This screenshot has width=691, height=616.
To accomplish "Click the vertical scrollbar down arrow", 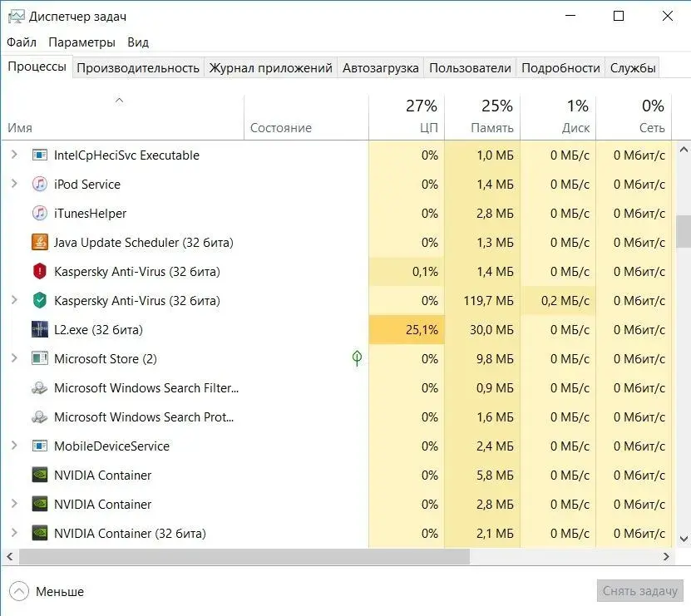I will click(x=684, y=539).
